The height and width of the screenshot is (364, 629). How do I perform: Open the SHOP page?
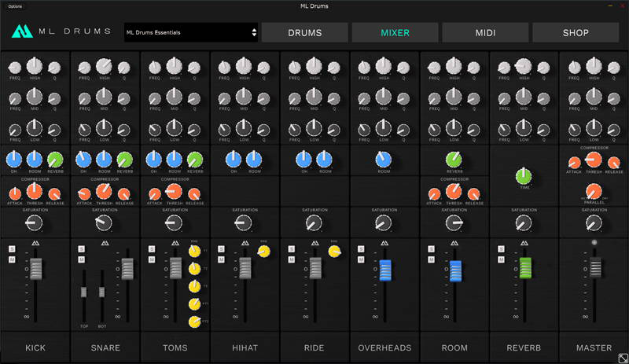[x=576, y=32]
